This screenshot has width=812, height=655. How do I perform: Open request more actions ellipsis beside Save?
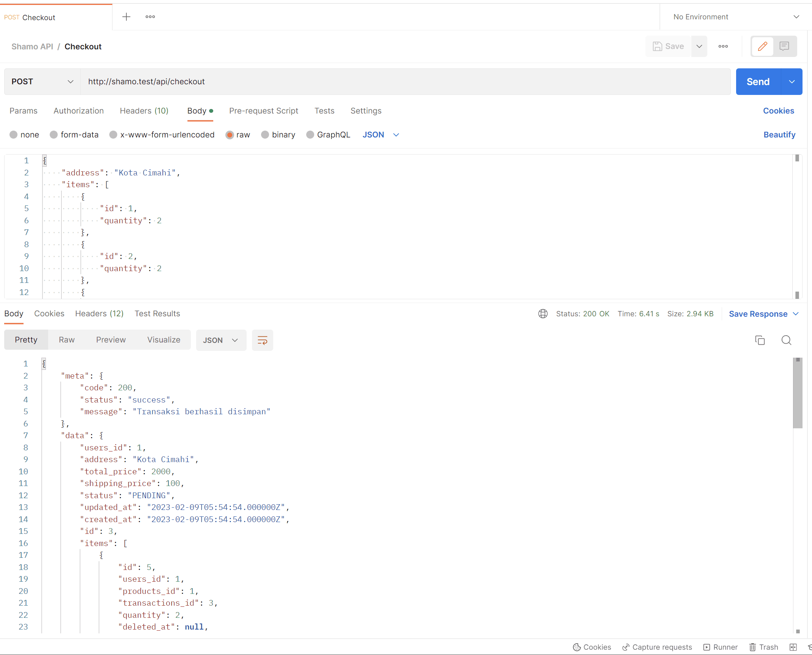723,46
